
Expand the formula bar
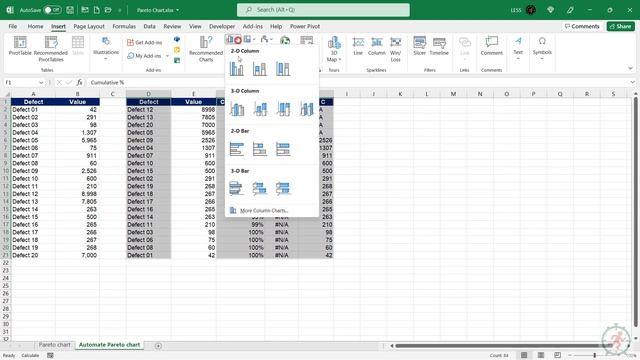tap(632, 82)
